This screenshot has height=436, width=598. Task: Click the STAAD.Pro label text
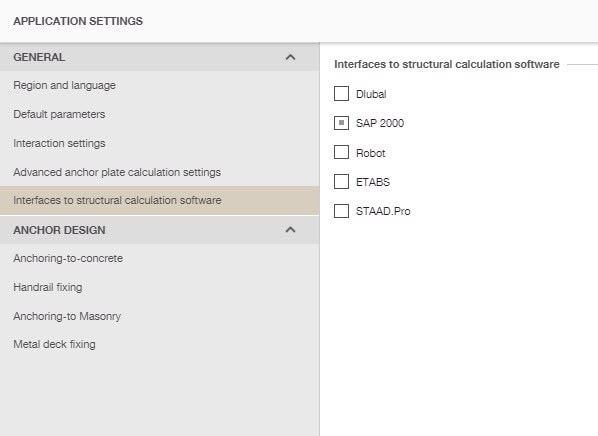pyautogui.click(x=383, y=211)
